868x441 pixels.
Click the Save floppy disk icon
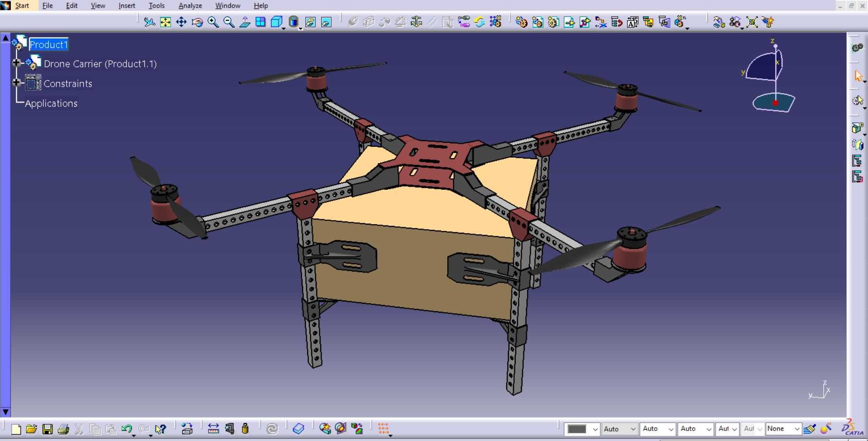[x=47, y=429]
